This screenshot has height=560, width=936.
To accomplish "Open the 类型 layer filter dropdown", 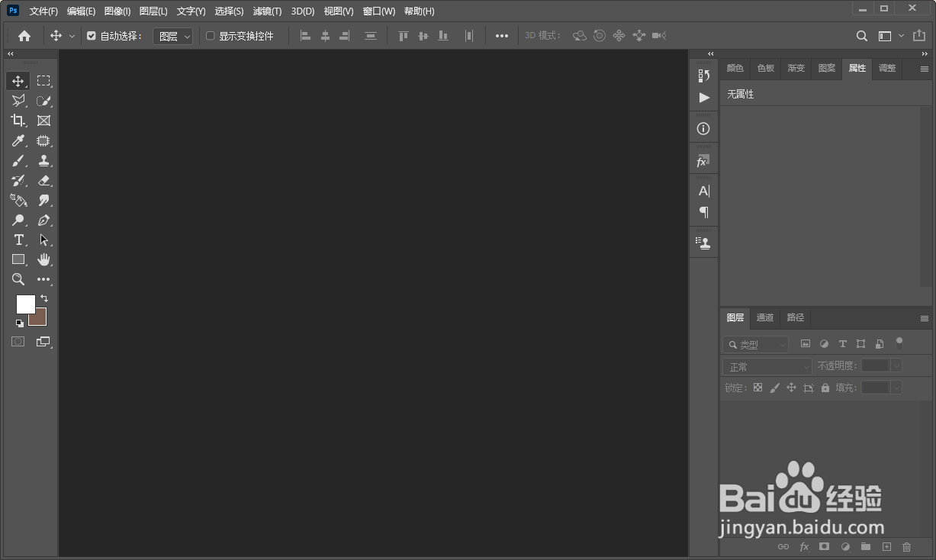I will [756, 345].
